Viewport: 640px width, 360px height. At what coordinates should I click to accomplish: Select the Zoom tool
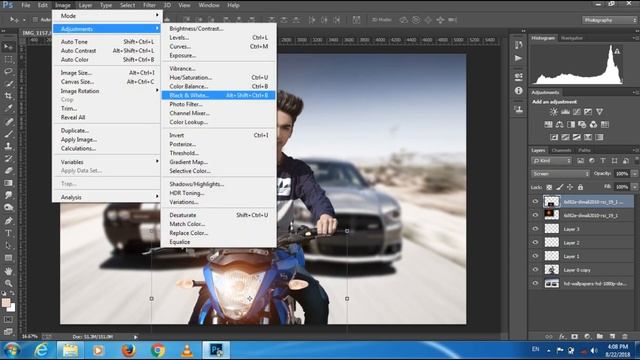coord(8,283)
